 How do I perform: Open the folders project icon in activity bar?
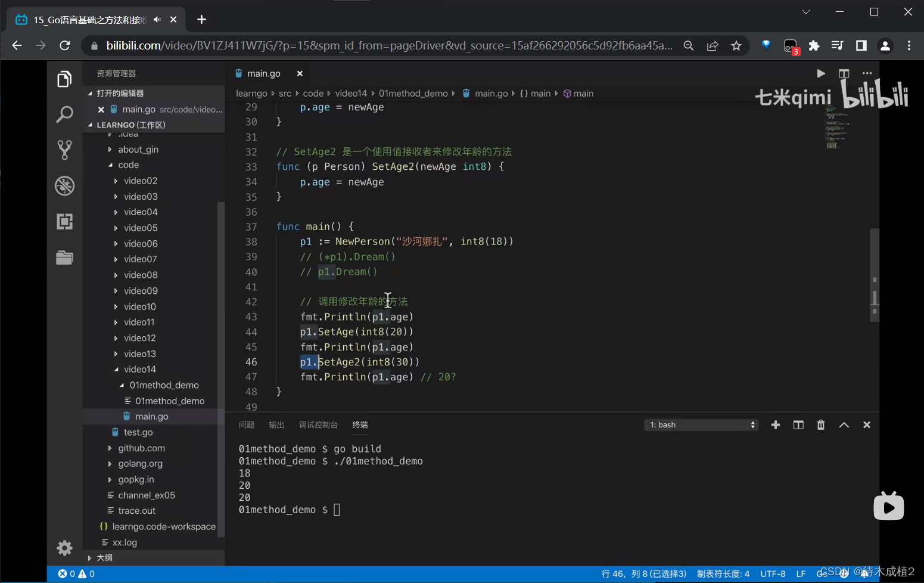[x=64, y=257]
